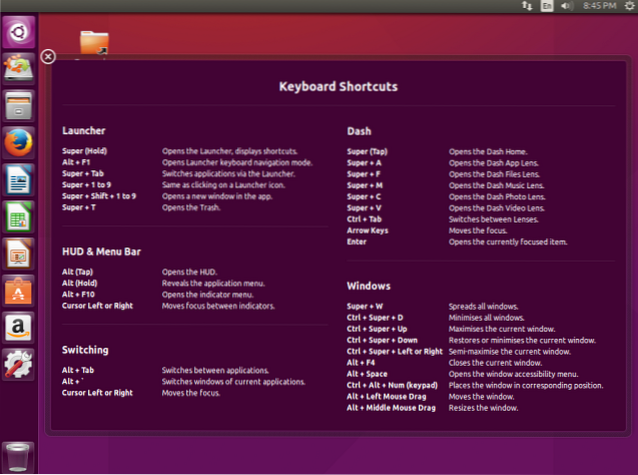Click the Windows section heading
638x475 pixels.
pos(370,285)
